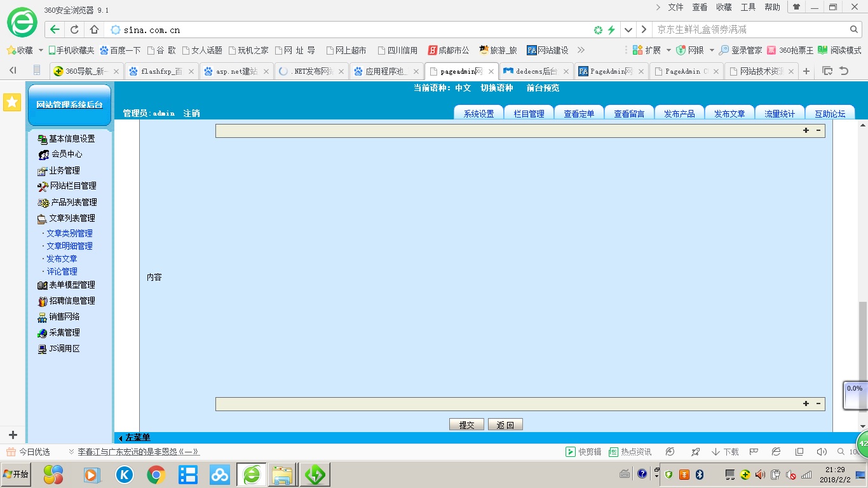
Task: Open the 扩展 extensions dropdown
Action: (x=647, y=50)
